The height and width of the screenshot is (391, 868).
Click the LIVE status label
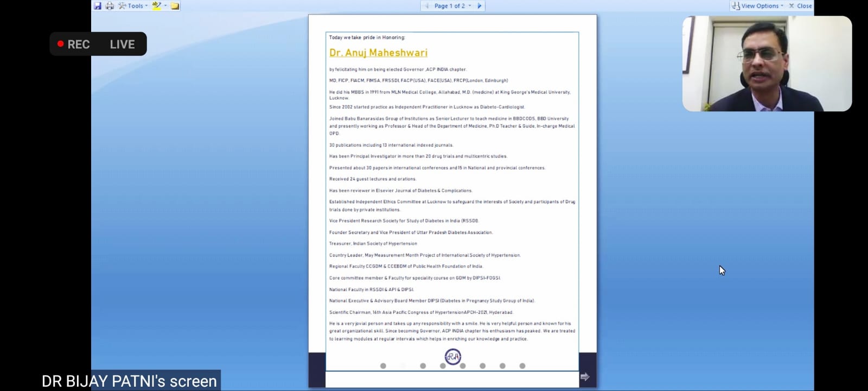tap(122, 45)
